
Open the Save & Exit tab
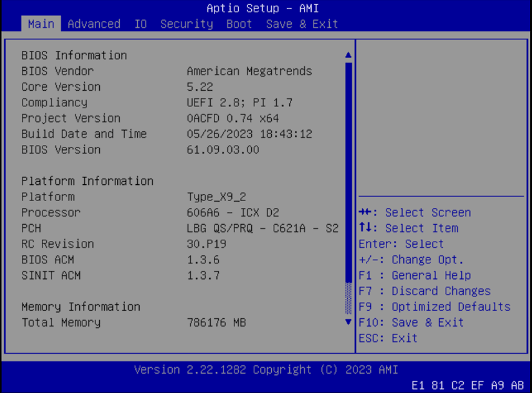click(301, 24)
